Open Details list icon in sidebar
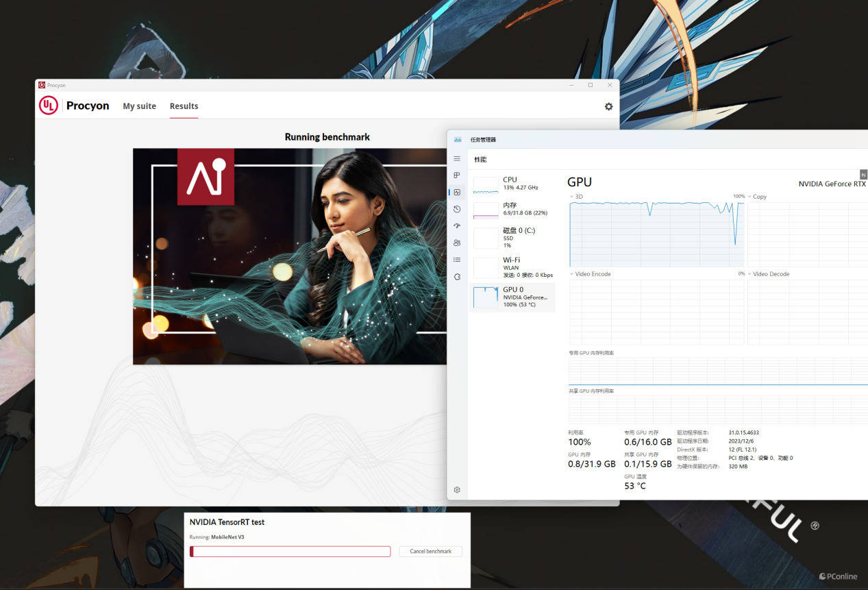 [457, 260]
